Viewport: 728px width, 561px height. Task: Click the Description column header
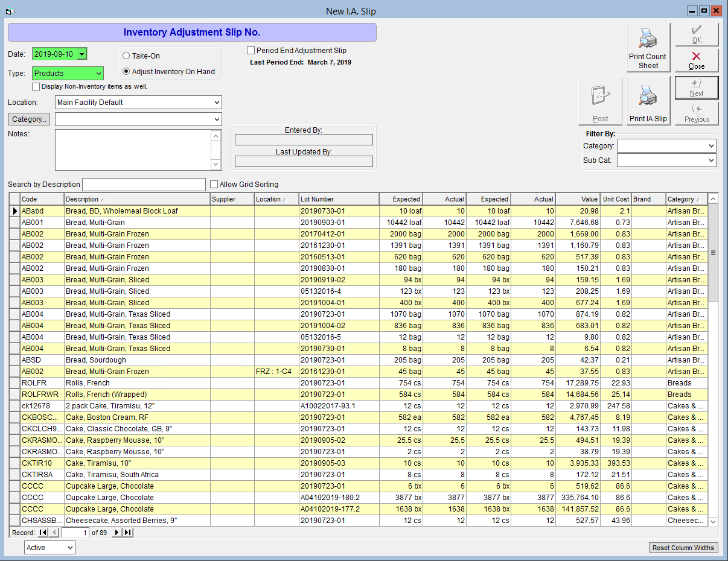click(x=137, y=199)
